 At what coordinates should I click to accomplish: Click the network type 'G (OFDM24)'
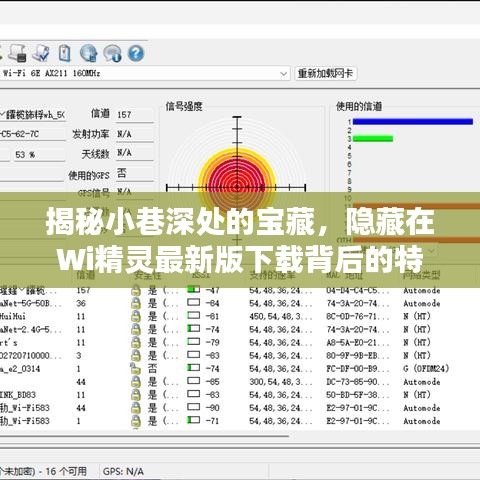(426, 369)
